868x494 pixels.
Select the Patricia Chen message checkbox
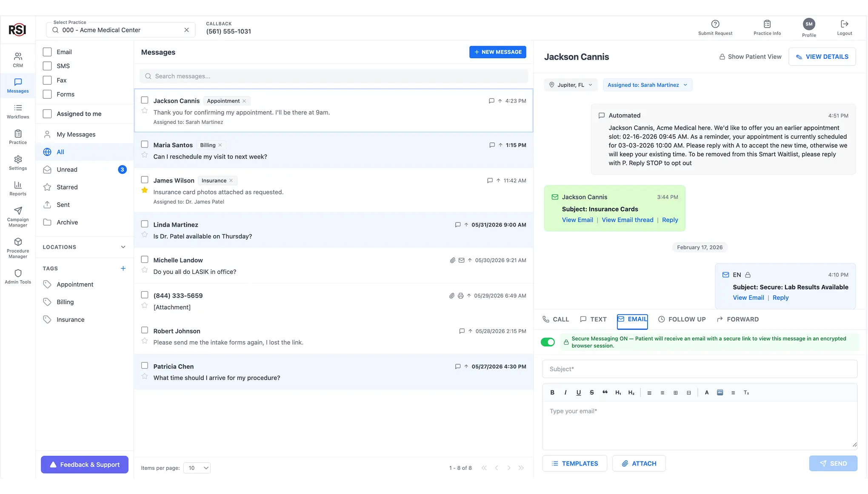click(x=145, y=365)
